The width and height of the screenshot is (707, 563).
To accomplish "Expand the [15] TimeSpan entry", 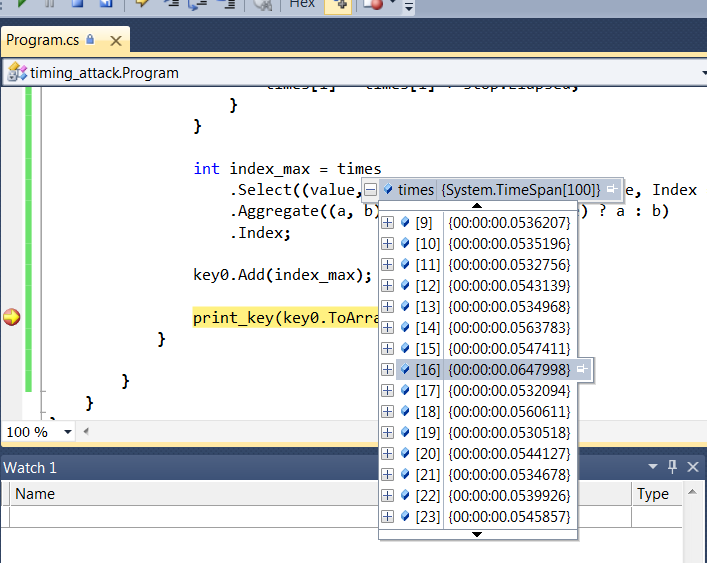I will point(387,348).
